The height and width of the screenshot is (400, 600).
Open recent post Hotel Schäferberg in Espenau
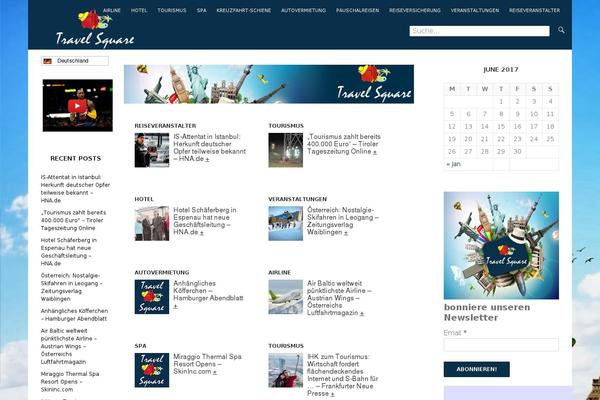(69, 251)
